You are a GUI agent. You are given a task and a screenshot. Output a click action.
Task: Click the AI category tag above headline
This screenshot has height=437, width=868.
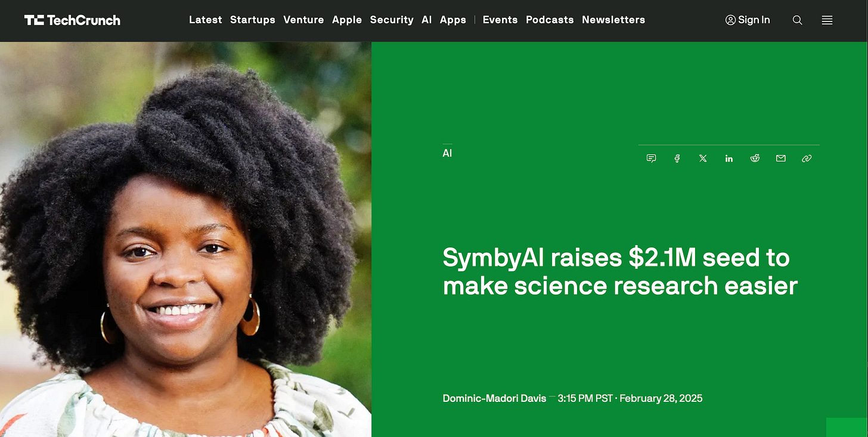(447, 153)
